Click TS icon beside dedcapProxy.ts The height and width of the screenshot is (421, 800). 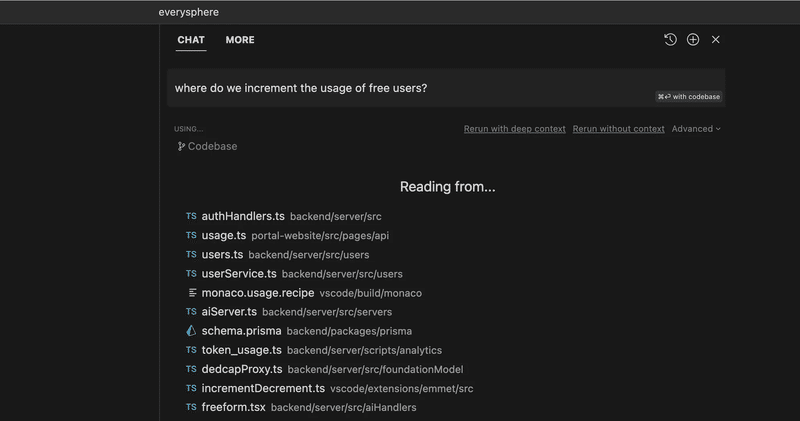[191, 369]
